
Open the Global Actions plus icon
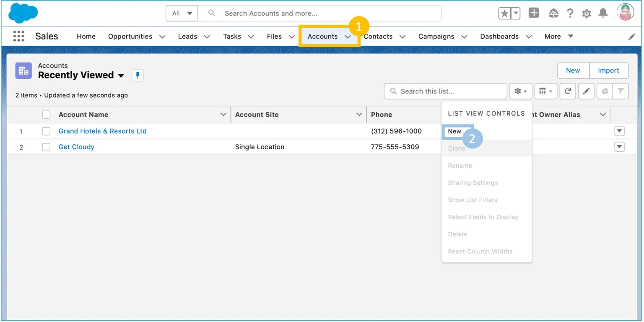534,13
